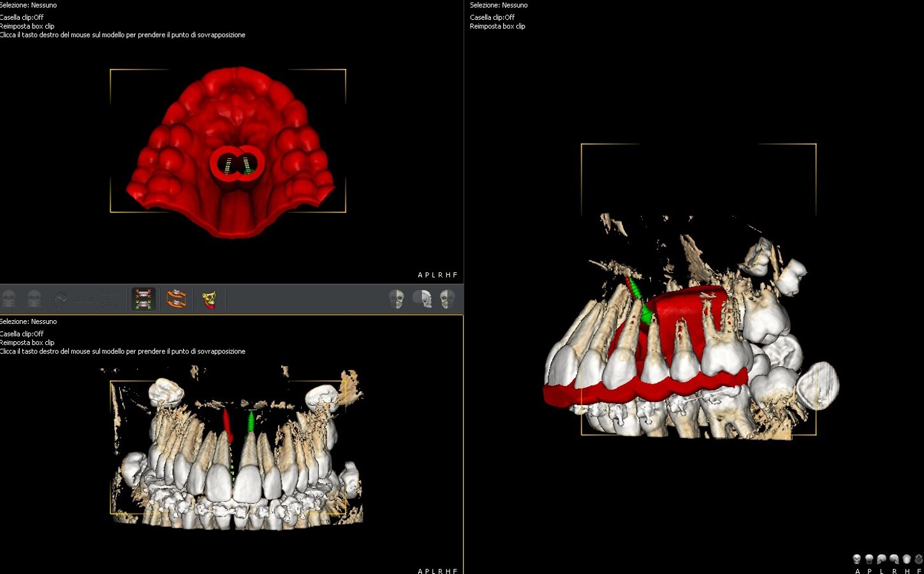Select the rightmost half-skull layout icon in toolbar

pyautogui.click(x=448, y=298)
